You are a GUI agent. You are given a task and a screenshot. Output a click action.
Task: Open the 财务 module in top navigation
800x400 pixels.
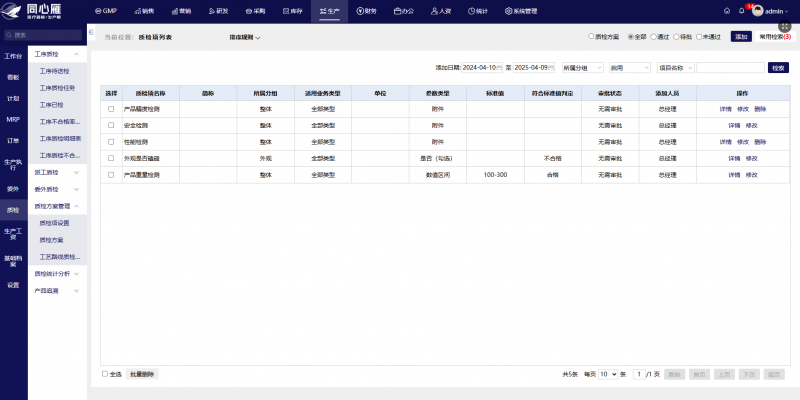coord(366,11)
